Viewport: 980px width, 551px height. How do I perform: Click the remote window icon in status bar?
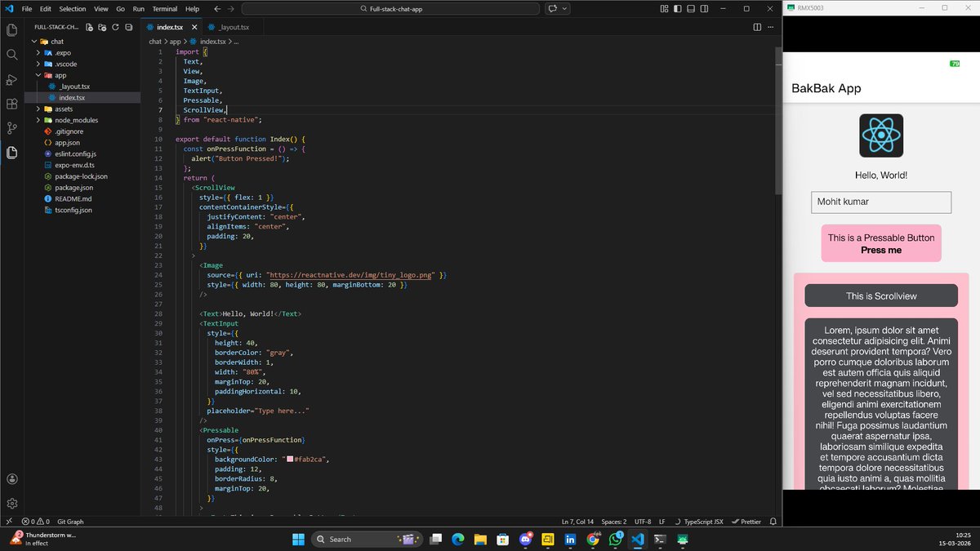click(8, 522)
